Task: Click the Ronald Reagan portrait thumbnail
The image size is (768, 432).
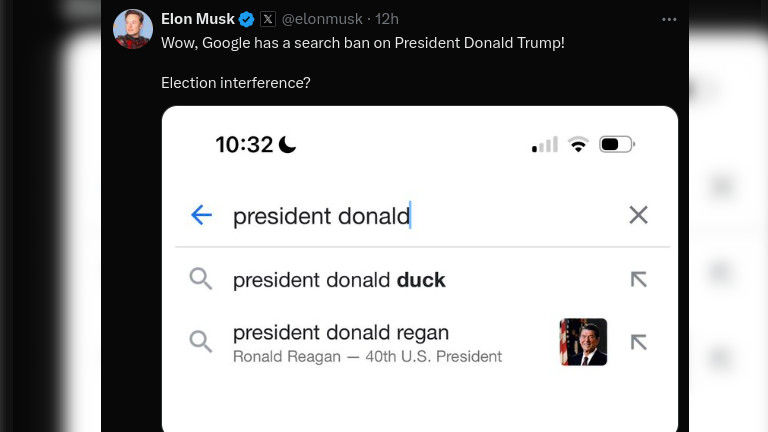Action: [584, 342]
